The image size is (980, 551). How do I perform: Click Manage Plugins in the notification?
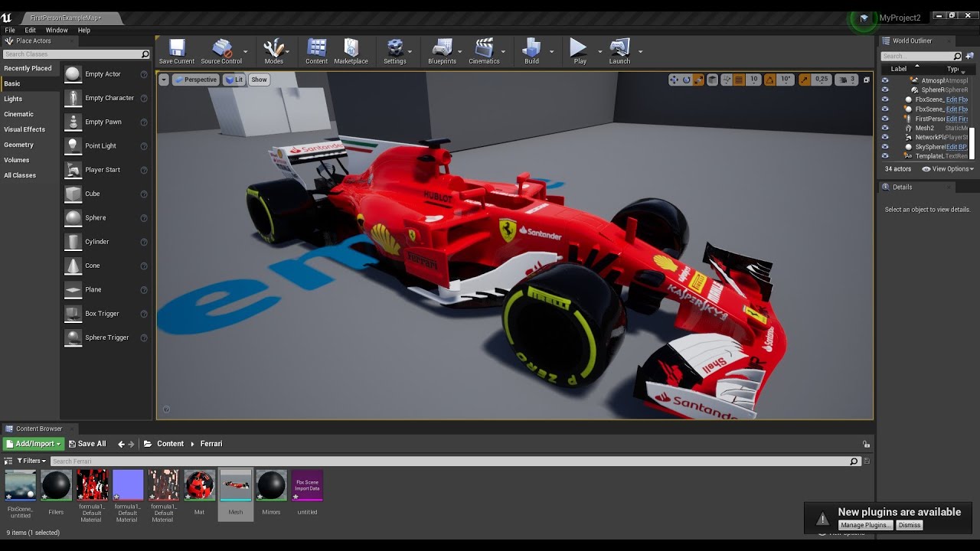[x=866, y=525]
